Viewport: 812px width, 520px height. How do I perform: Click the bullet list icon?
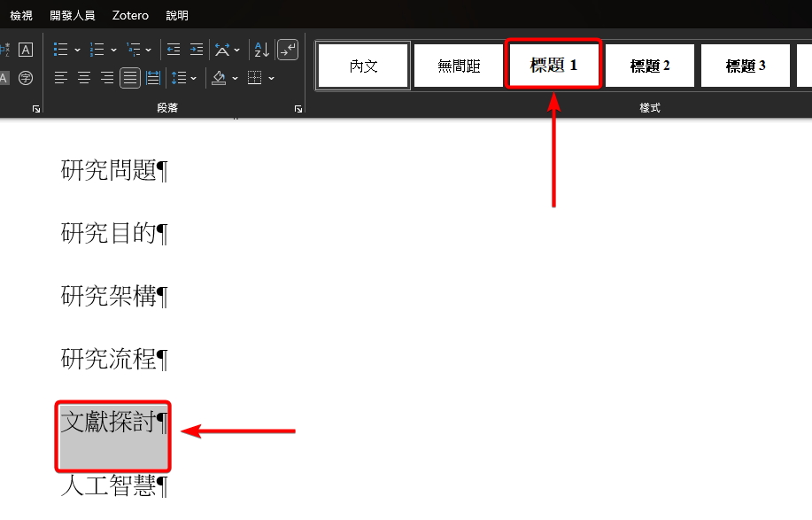(61, 50)
